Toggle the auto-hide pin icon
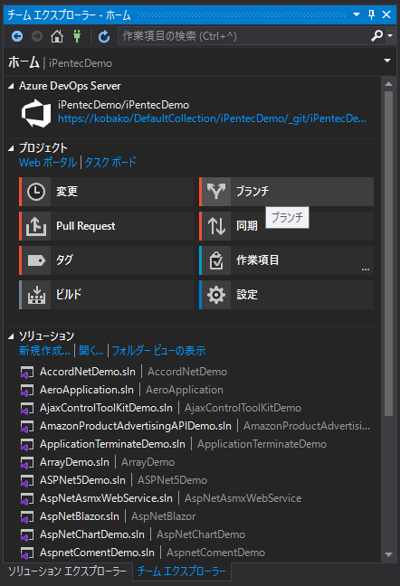Viewport: 400px width, 586px height. coord(371,15)
